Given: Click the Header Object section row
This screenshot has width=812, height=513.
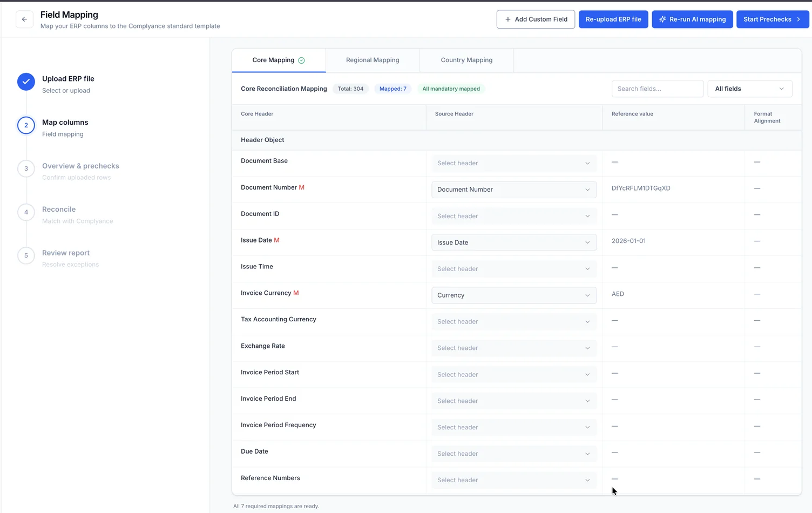Looking at the screenshot, I should (x=517, y=140).
